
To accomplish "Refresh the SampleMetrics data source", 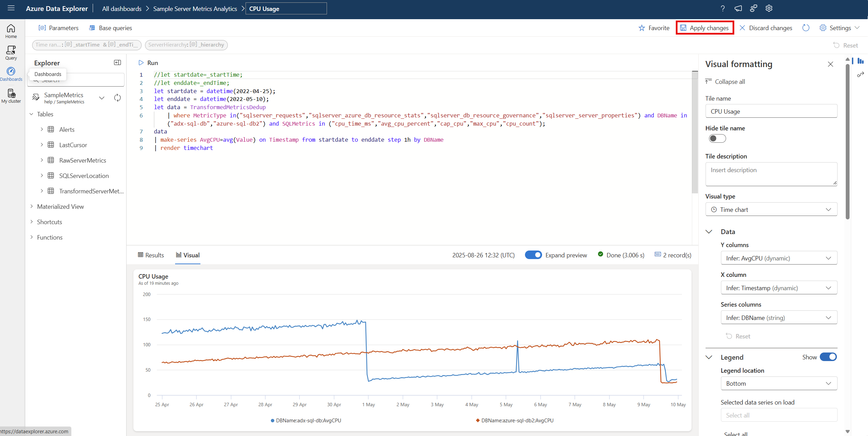I will [x=117, y=98].
